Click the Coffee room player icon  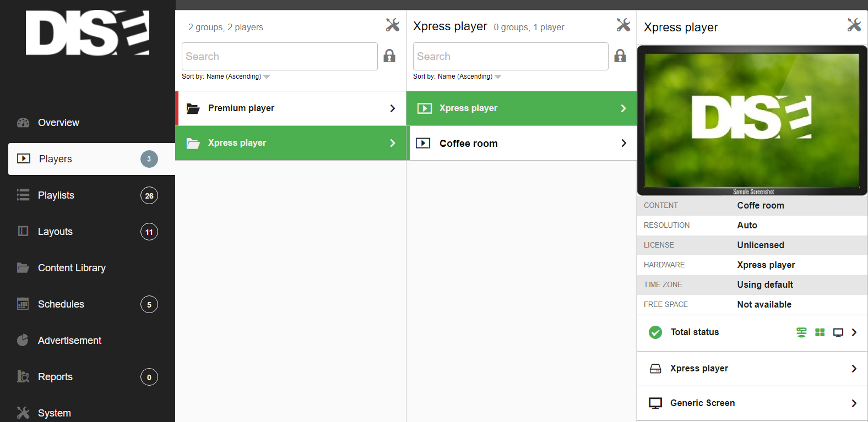pos(423,143)
